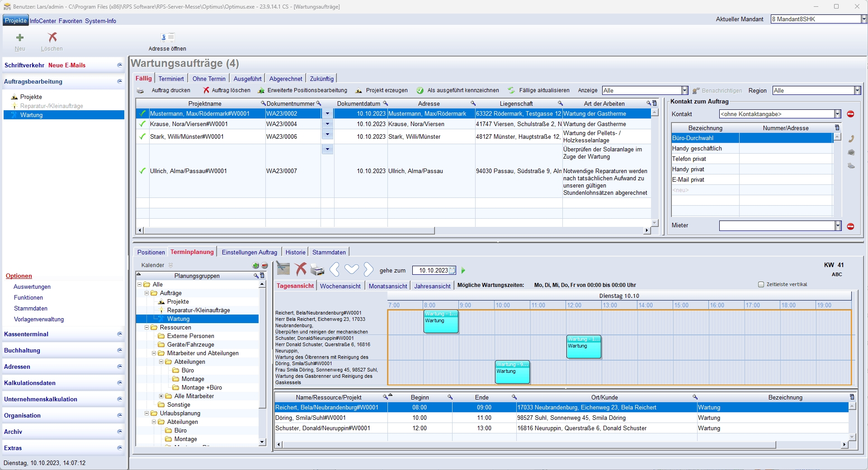
Task: Go to next day with right arrow
Action: pos(368,270)
